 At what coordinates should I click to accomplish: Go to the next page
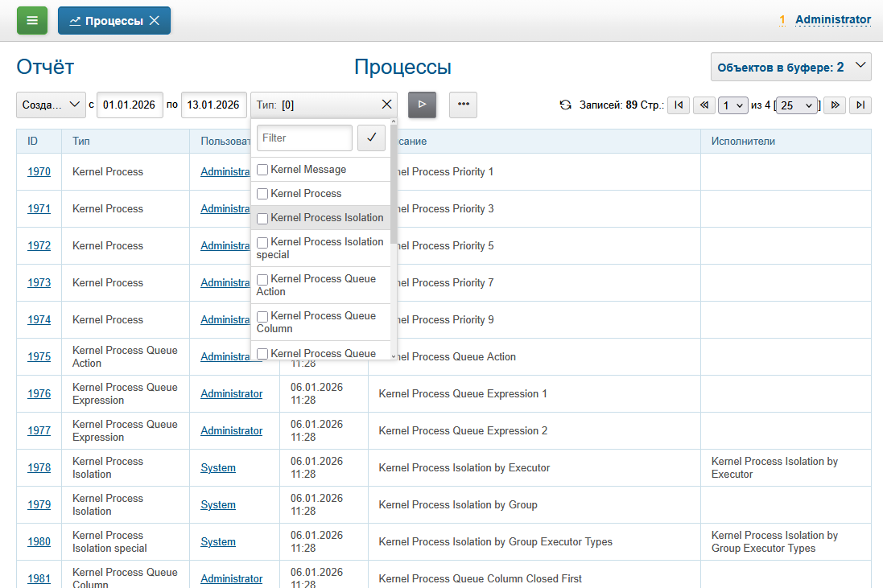[x=835, y=105]
